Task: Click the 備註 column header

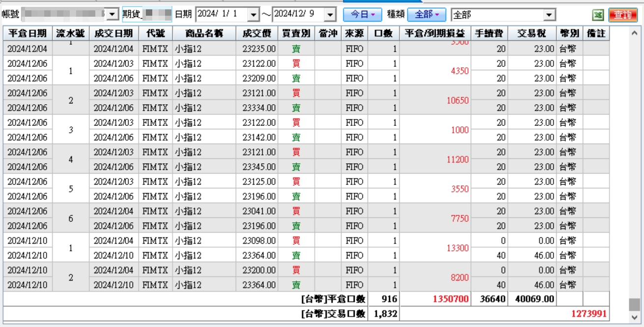Action: (596, 33)
